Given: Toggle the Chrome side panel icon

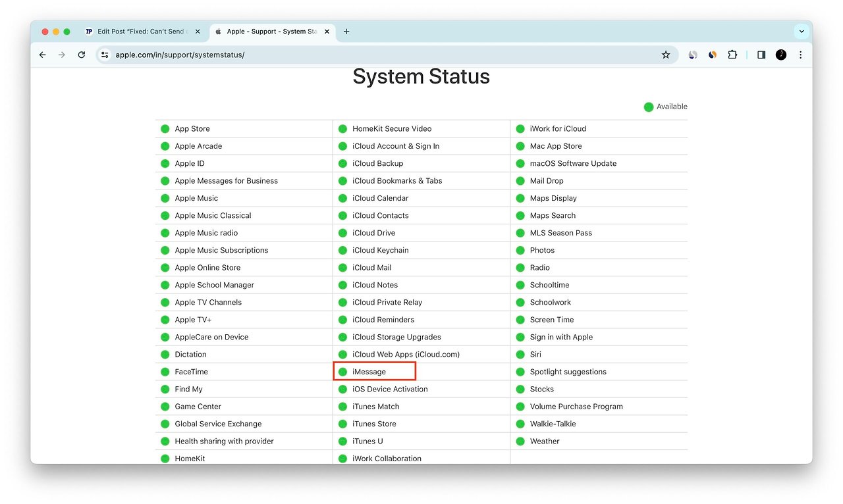Looking at the screenshot, I should coord(761,55).
